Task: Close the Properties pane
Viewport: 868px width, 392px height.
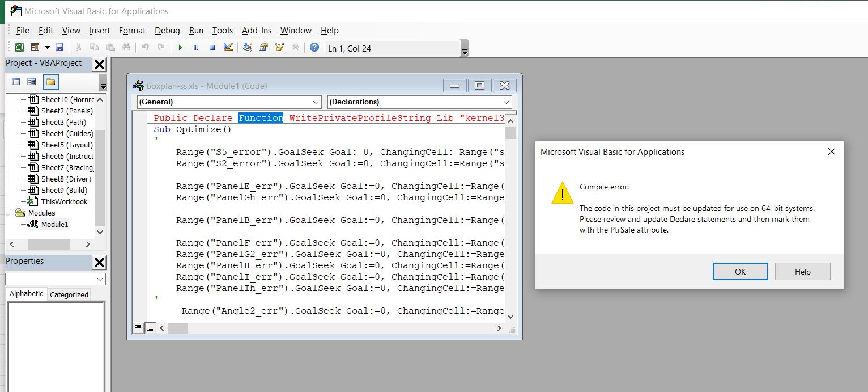Action: [99, 262]
